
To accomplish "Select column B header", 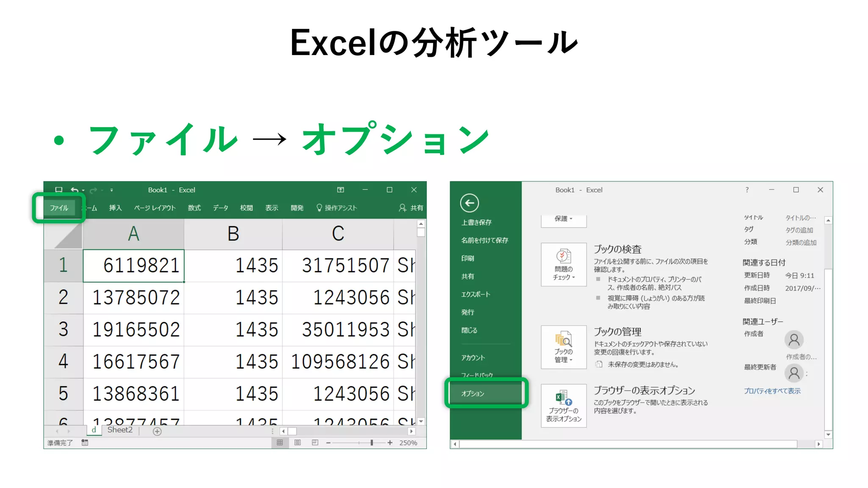I will 233,233.
